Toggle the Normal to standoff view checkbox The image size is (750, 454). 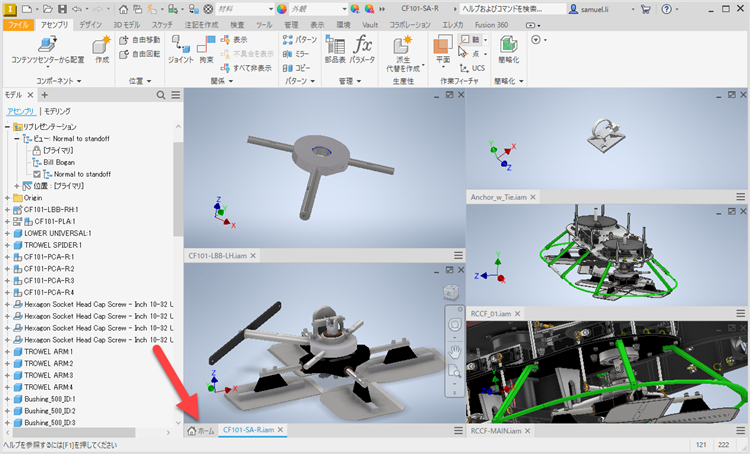point(37,174)
